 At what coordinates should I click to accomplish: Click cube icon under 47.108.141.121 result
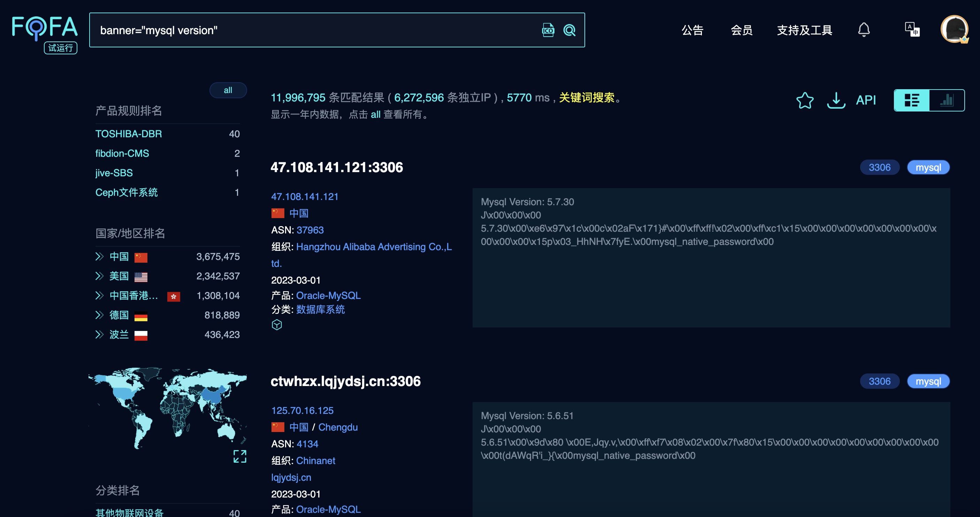coord(277,324)
